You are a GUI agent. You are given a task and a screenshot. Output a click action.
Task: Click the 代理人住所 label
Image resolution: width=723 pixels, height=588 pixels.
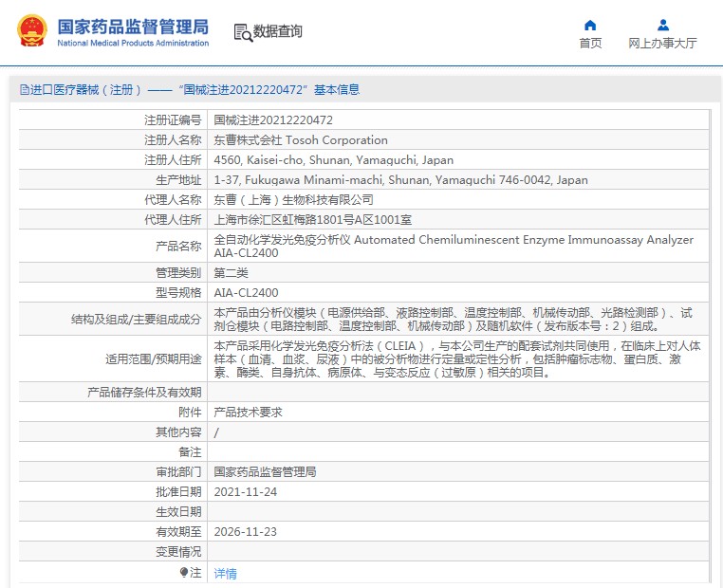point(173,220)
